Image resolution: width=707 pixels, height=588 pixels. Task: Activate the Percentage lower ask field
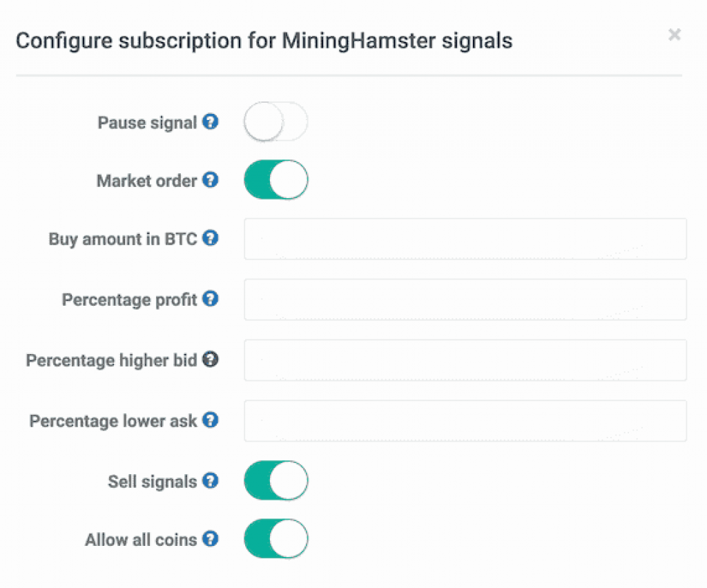point(465,421)
